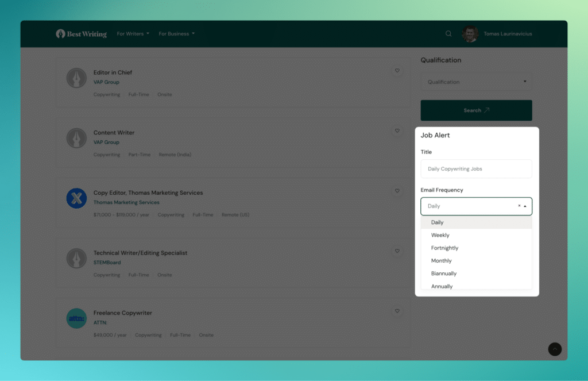Open Thomas Marketing Services company link

pyautogui.click(x=126, y=202)
